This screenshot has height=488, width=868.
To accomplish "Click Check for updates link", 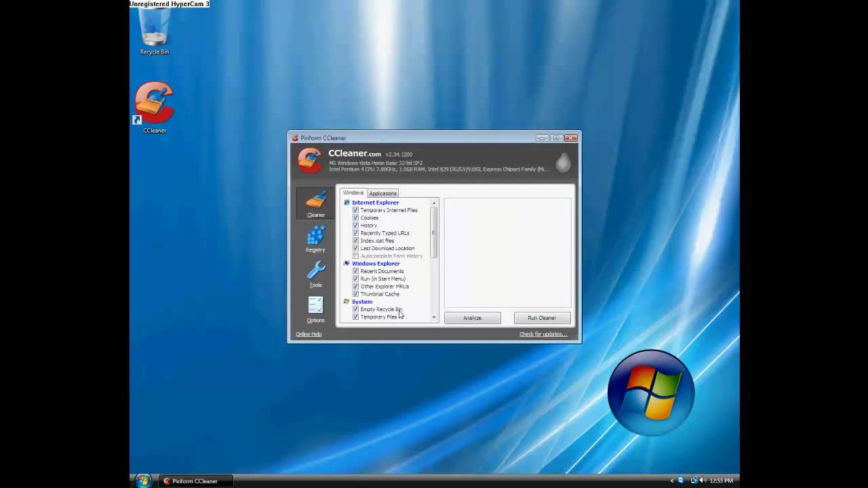I will click(543, 334).
